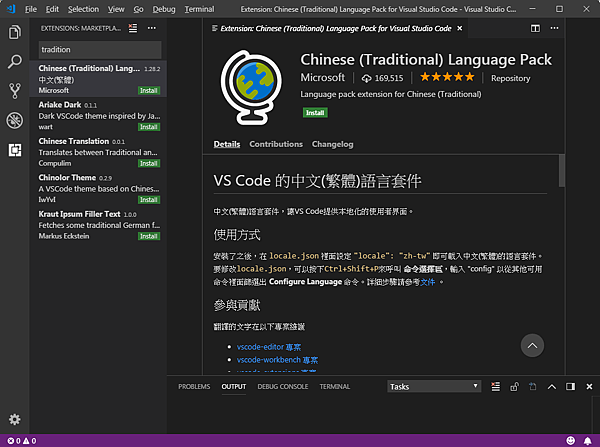Install the Chinese Translation extension
The width and height of the screenshot is (600, 447).
(149, 163)
